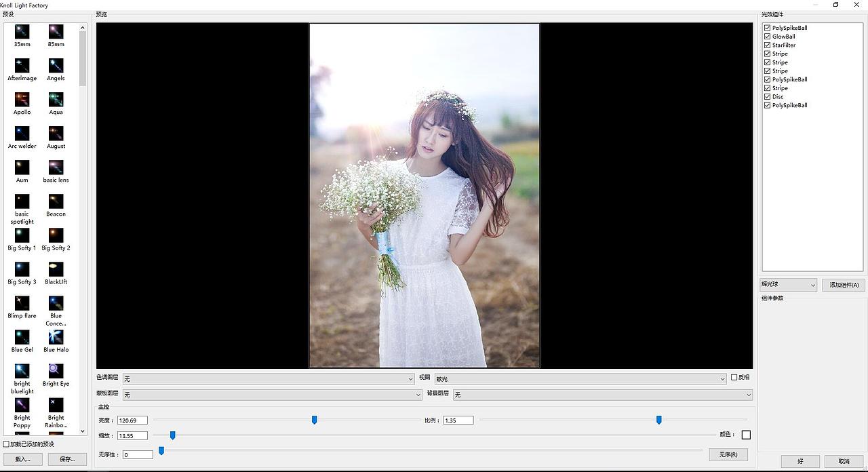The width and height of the screenshot is (868, 472).
Task: Click 添加组件(A) button
Action: tap(844, 285)
